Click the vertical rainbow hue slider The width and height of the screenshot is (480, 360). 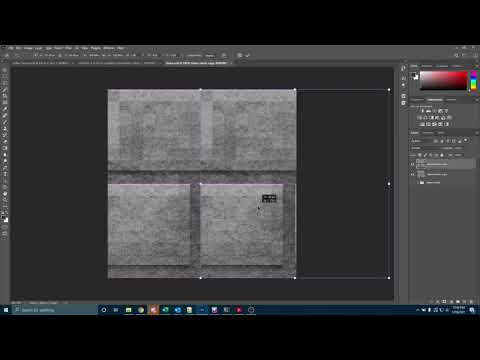(473, 80)
